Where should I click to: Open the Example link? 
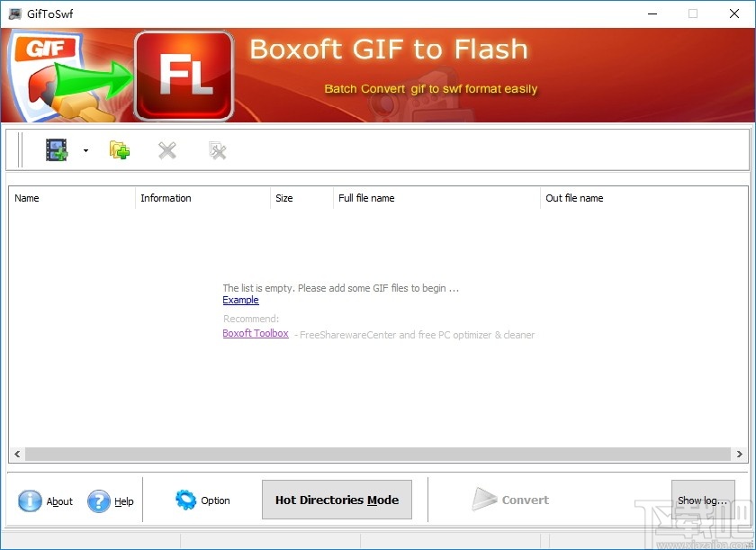[240, 300]
